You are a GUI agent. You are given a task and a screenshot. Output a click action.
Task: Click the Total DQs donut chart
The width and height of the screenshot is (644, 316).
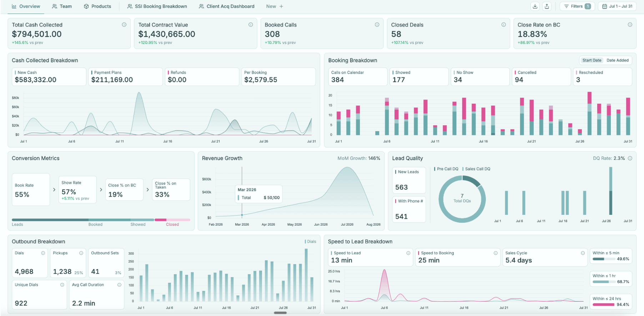[462, 199]
